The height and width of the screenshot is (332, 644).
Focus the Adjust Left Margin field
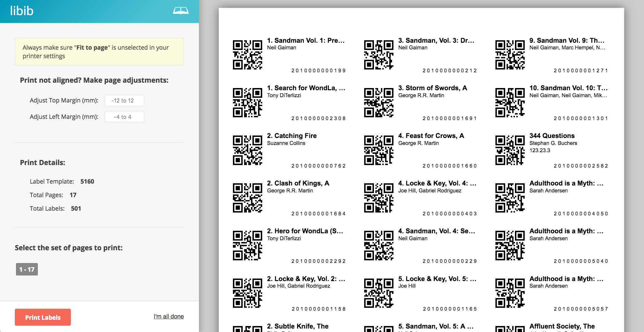(x=124, y=117)
